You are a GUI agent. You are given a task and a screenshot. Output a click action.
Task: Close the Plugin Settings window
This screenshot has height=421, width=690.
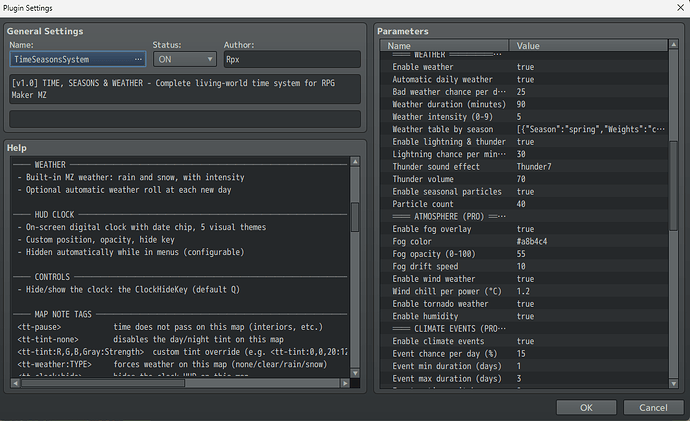680,7
